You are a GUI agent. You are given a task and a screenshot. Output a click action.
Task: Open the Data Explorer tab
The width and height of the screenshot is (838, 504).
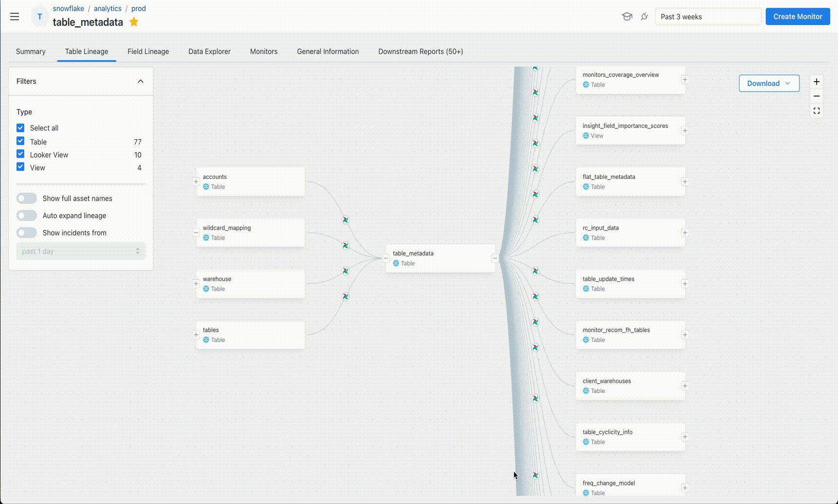click(x=210, y=52)
